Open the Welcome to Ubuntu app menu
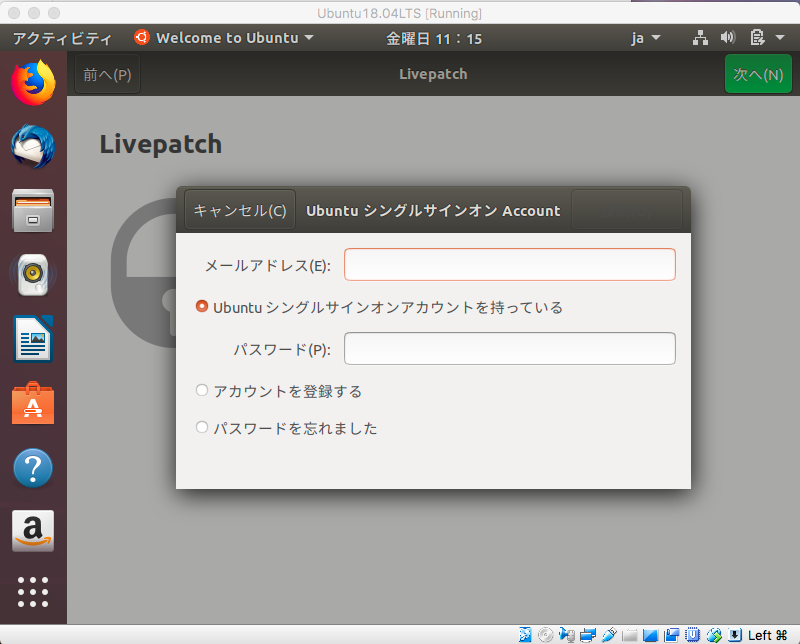The image size is (800, 644). pos(224,38)
